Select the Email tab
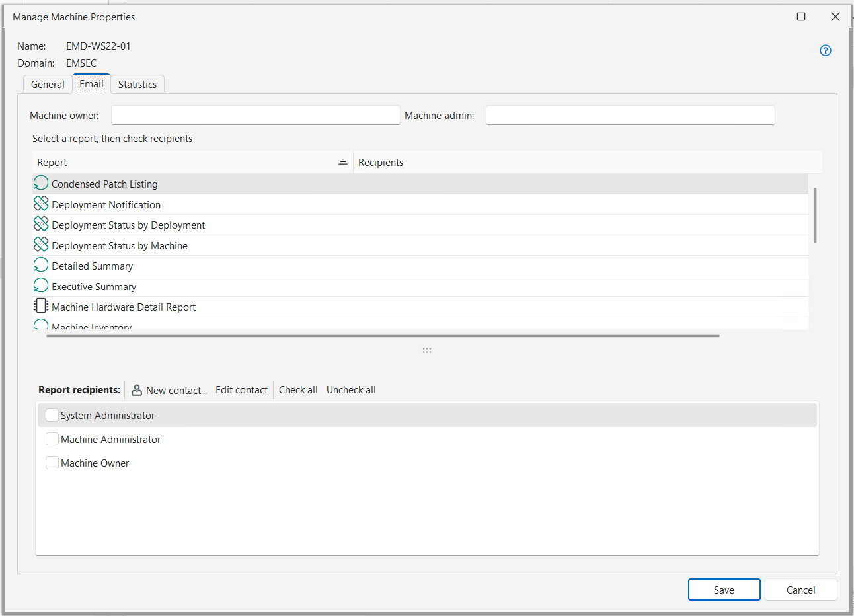 (x=91, y=83)
